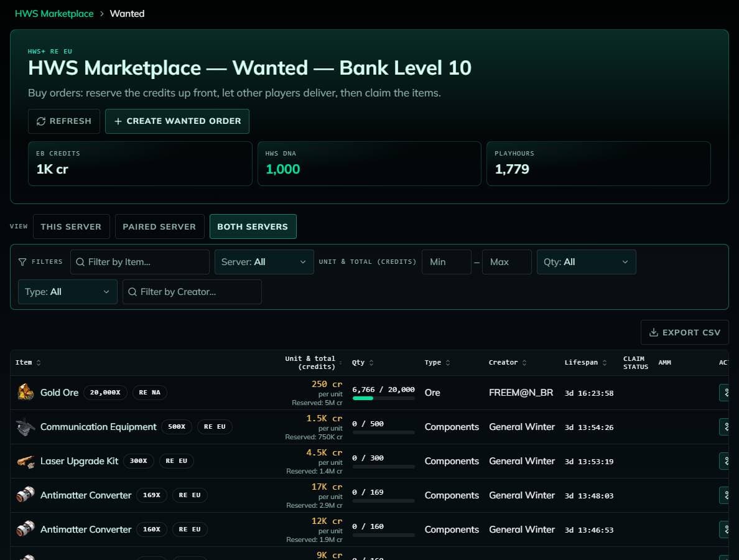Click the Gold Ore quantity progress bar
The image size is (739, 560).
(x=384, y=398)
